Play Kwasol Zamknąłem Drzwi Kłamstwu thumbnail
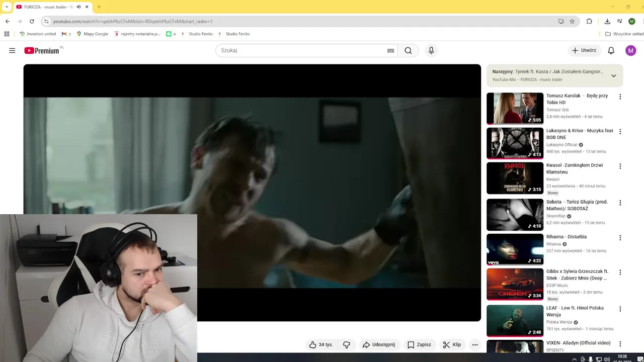 [x=515, y=178]
